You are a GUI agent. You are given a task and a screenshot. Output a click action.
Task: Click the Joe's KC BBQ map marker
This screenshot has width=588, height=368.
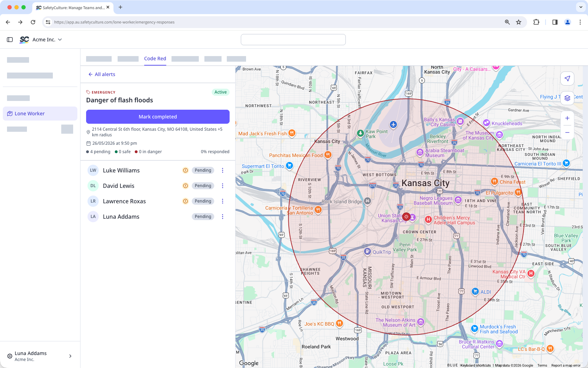click(339, 323)
